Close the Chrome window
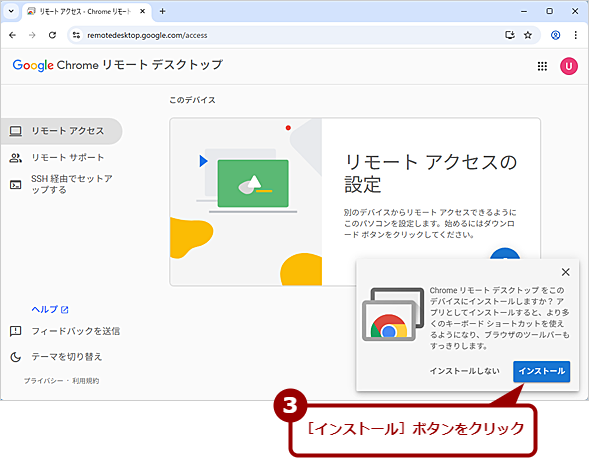589x458 pixels. click(x=575, y=11)
